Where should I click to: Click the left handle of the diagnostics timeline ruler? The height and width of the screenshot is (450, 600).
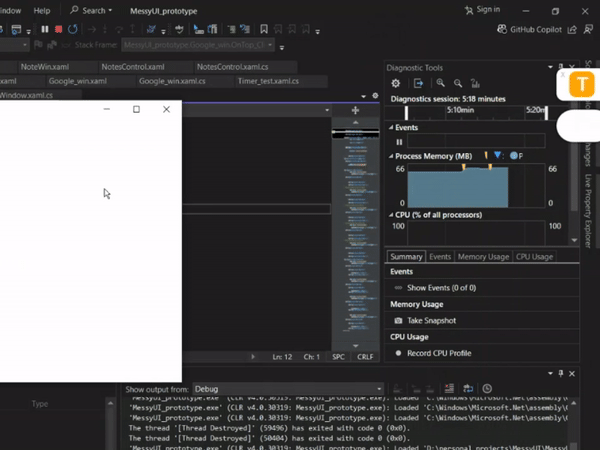pyautogui.click(x=406, y=112)
